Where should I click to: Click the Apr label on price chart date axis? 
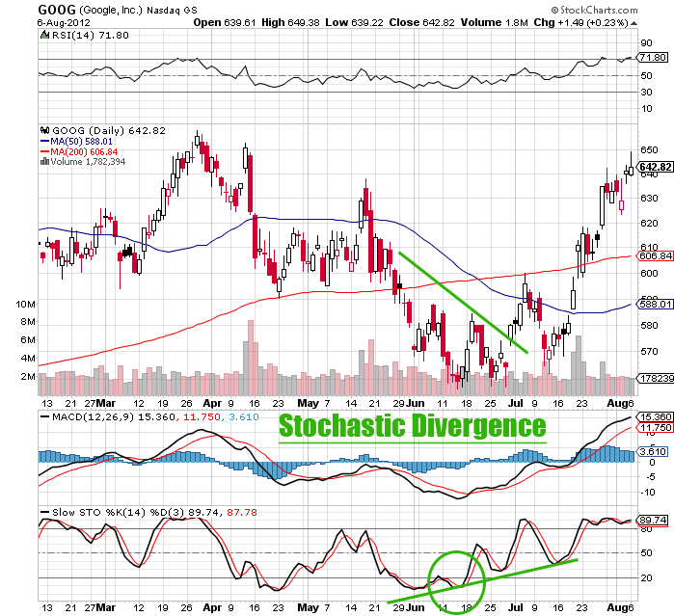click(x=212, y=403)
